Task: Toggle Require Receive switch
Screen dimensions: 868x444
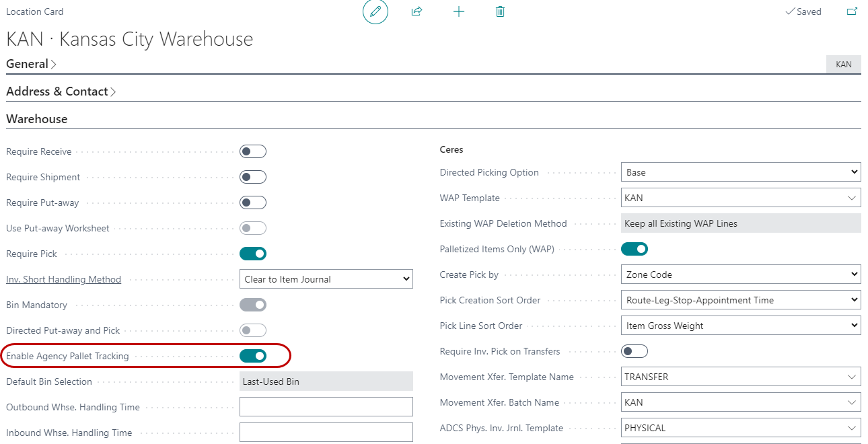Action: coord(253,152)
